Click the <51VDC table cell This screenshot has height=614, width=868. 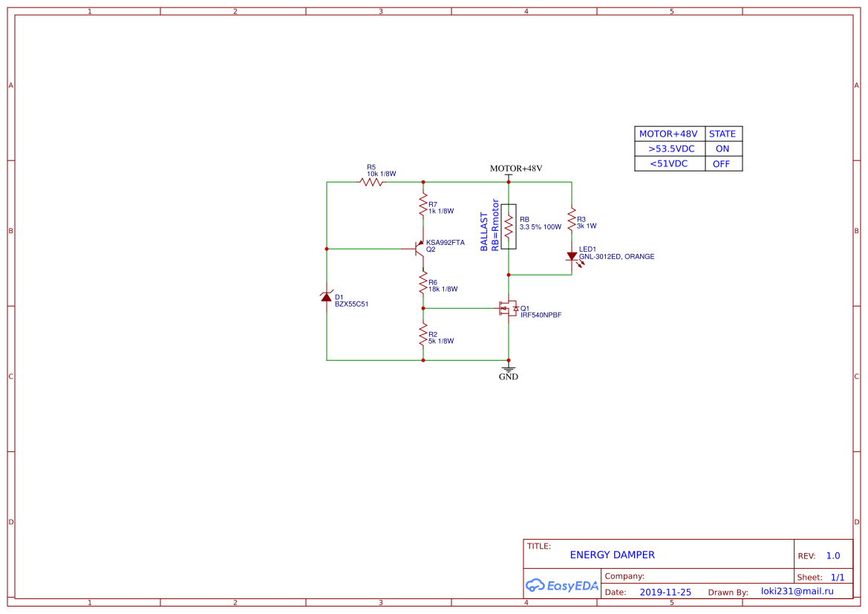click(x=668, y=164)
